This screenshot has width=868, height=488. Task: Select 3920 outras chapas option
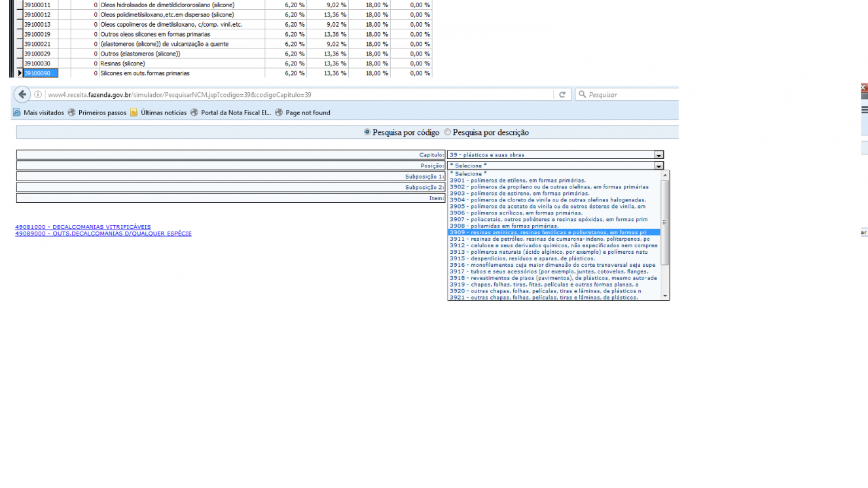[x=554, y=291]
